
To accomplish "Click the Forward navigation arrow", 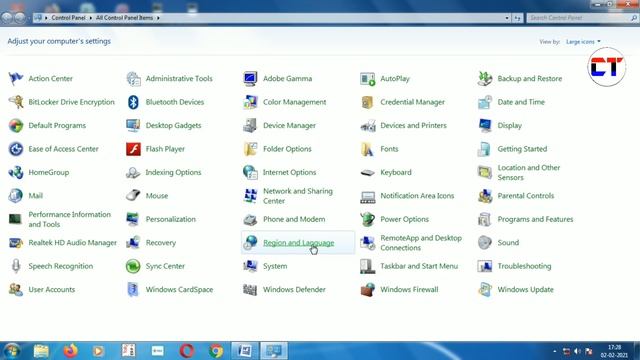I will [x=20, y=18].
